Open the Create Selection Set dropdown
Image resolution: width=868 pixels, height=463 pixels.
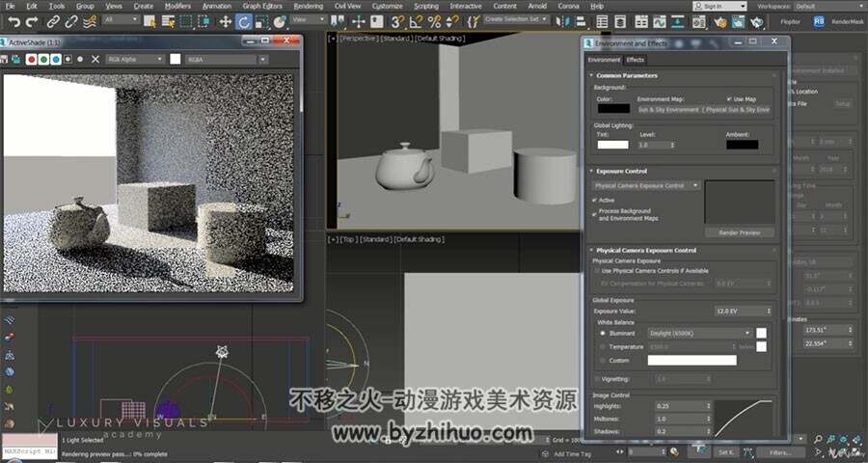click(516, 19)
